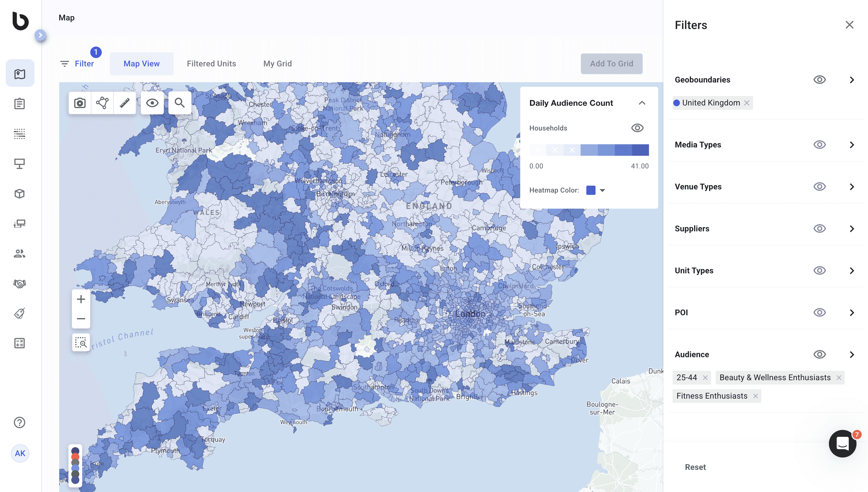The image size is (868, 492).
Task: Activate the area zoom selection tool
Action: tap(81, 343)
